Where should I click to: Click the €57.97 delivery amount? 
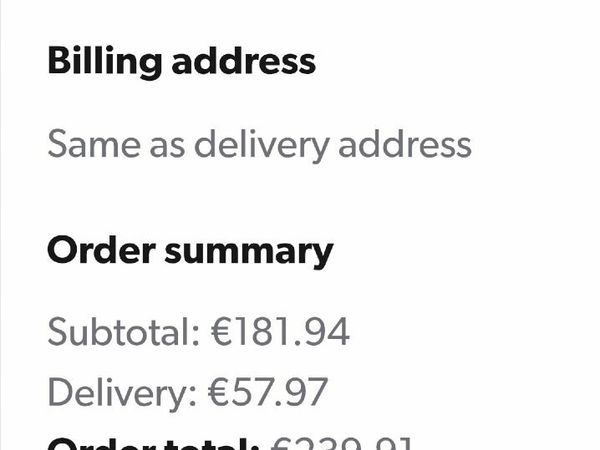tap(268, 392)
